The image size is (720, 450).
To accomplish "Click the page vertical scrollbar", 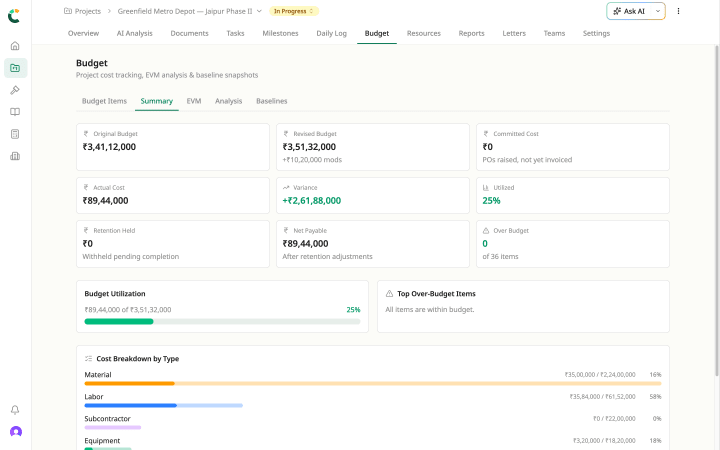I will pos(716,211).
